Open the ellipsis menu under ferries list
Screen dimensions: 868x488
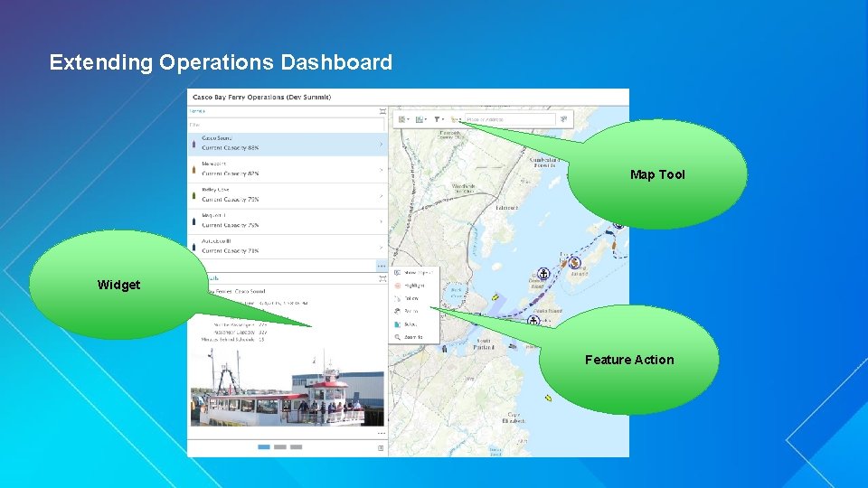(x=382, y=266)
